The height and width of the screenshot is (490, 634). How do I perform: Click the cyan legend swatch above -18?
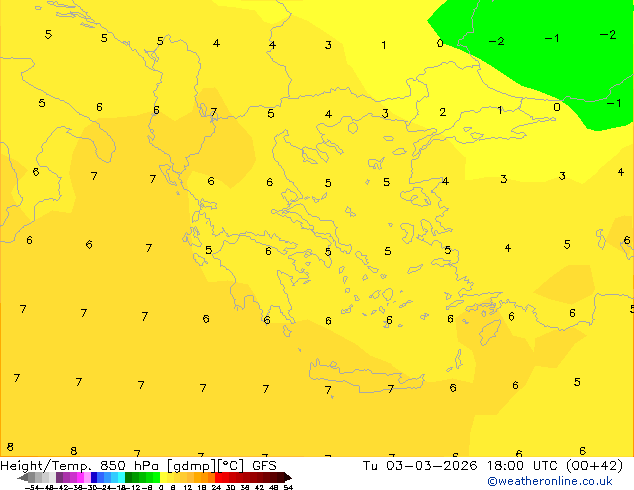(121, 477)
